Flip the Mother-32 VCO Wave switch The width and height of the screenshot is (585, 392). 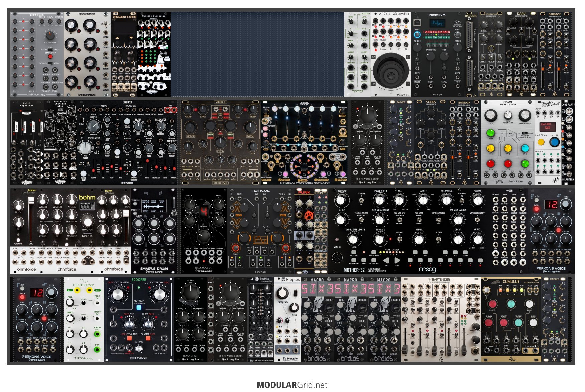(361, 200)
